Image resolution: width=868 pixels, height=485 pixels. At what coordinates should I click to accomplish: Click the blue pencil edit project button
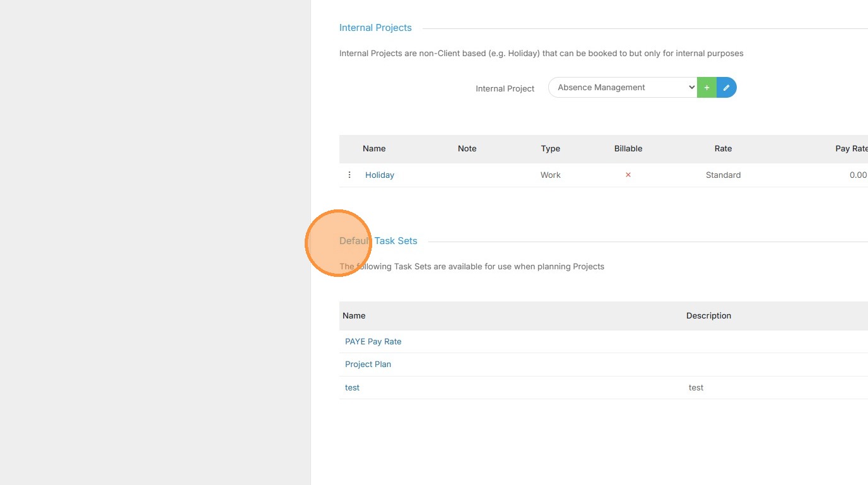point(726,88)
